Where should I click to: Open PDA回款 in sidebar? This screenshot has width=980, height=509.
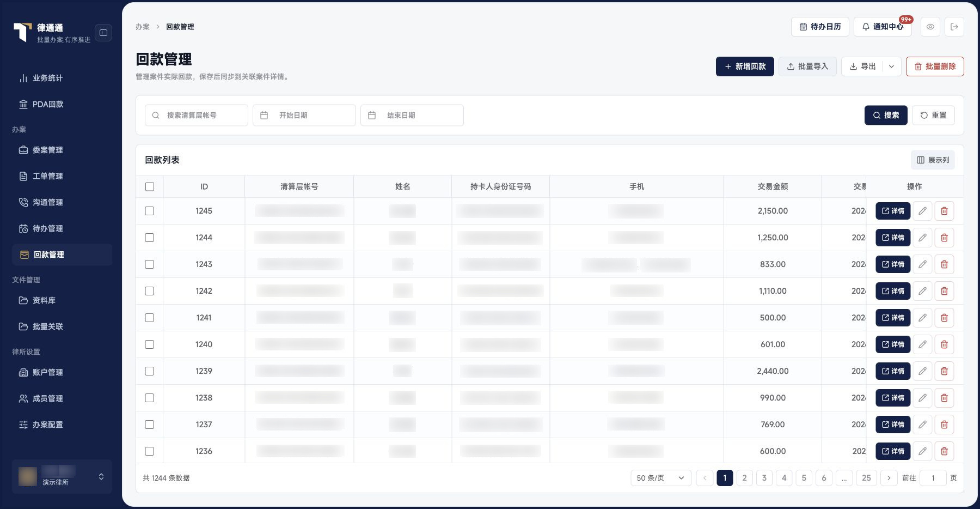coord(62,104)
